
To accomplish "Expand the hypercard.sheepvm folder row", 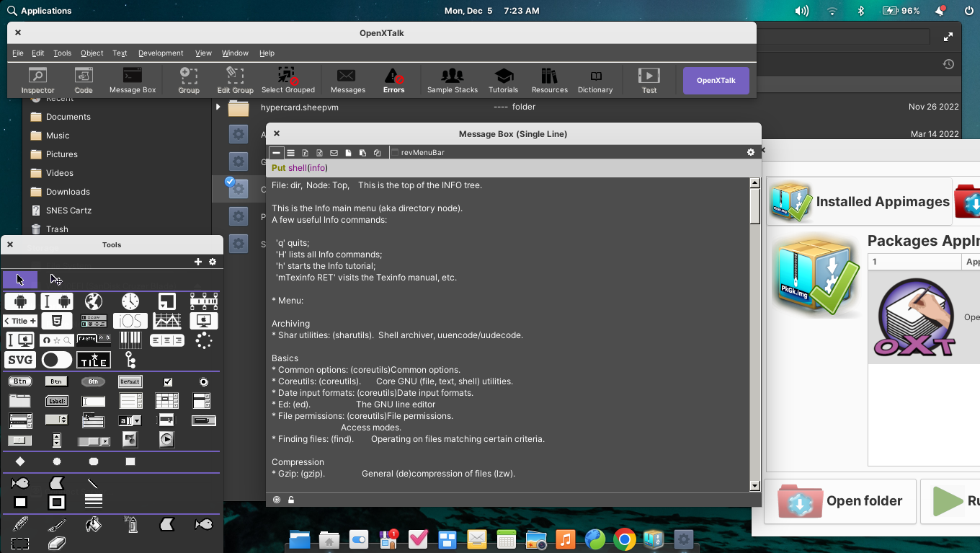I will pyautogui.click(x=218, y=107).
